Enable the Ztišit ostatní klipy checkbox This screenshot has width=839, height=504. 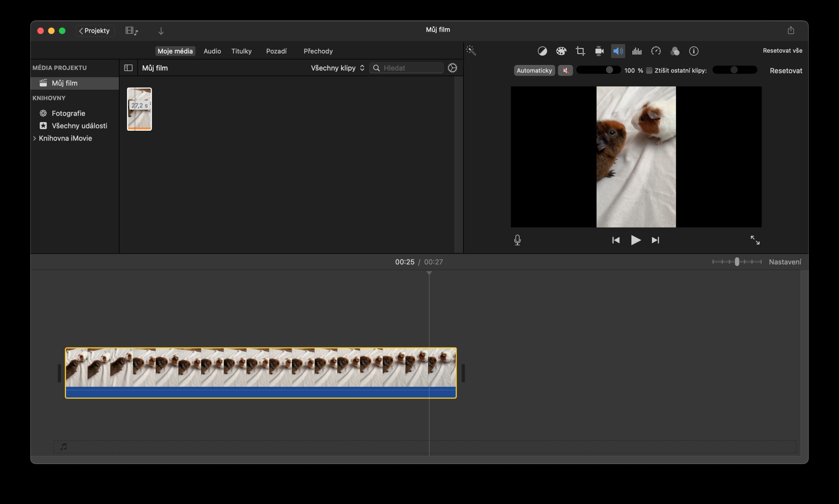[x=649, y=70]
